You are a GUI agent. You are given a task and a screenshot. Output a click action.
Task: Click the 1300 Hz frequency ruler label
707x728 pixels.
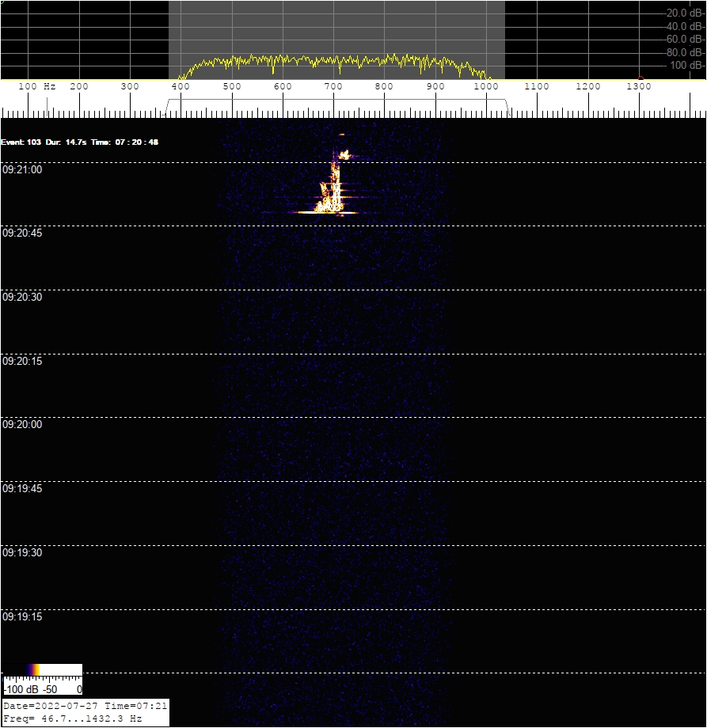tap(639, 86)
